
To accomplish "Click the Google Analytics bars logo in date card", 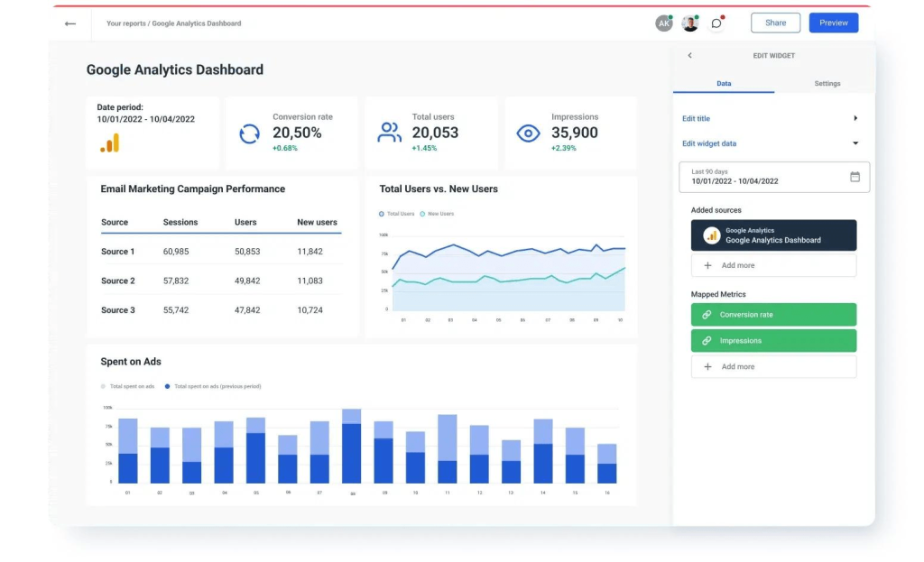I will pyautogui.click(x=110, y=143).
